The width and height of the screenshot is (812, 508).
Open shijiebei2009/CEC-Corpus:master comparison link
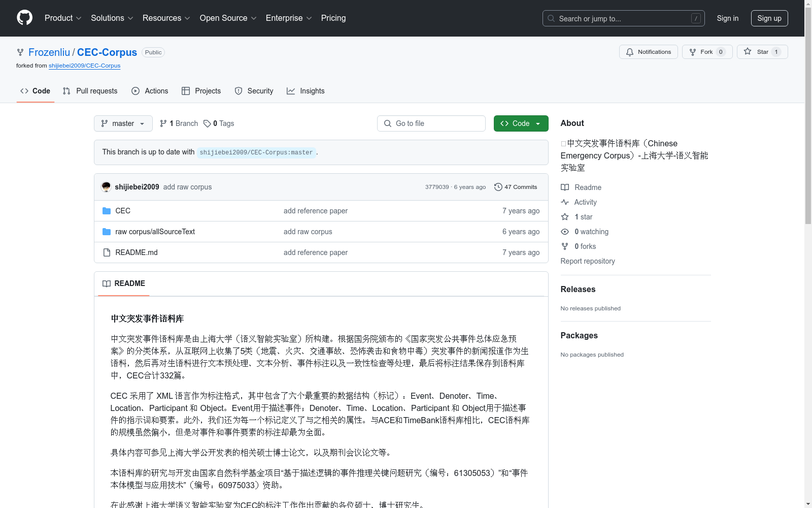(256, 152)
